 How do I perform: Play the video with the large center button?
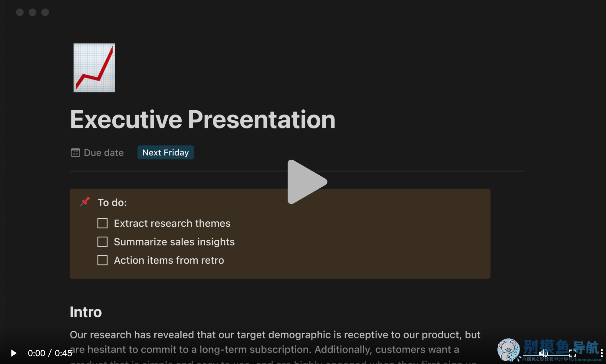pyautogui.click(x=306, y=182)
